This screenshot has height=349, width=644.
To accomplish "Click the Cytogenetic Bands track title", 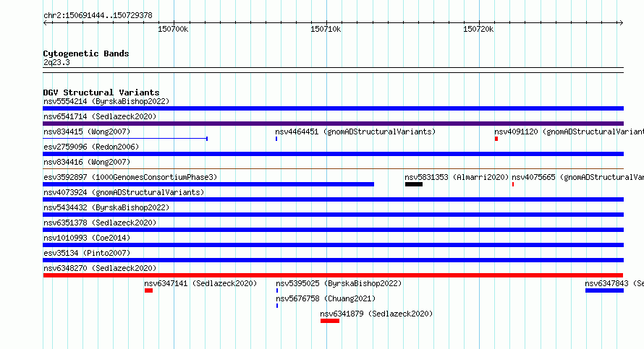I will pyautogui.click(x=86, y=53).
